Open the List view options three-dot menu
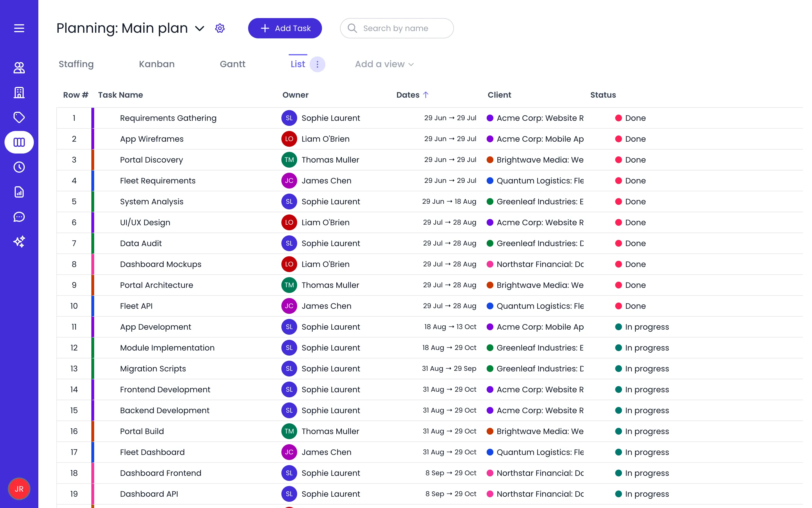This screenshot has width=812, height=508. [x=317, y=64]
